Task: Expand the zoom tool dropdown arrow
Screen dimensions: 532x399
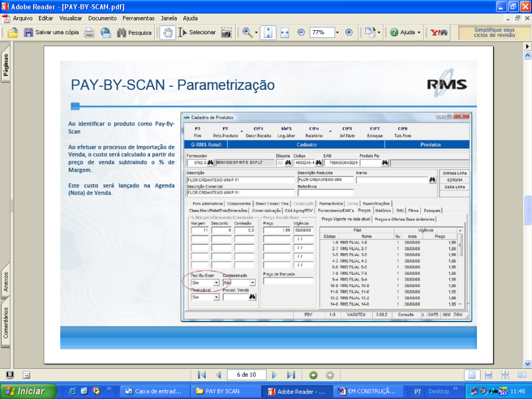Action: [256, 33]
